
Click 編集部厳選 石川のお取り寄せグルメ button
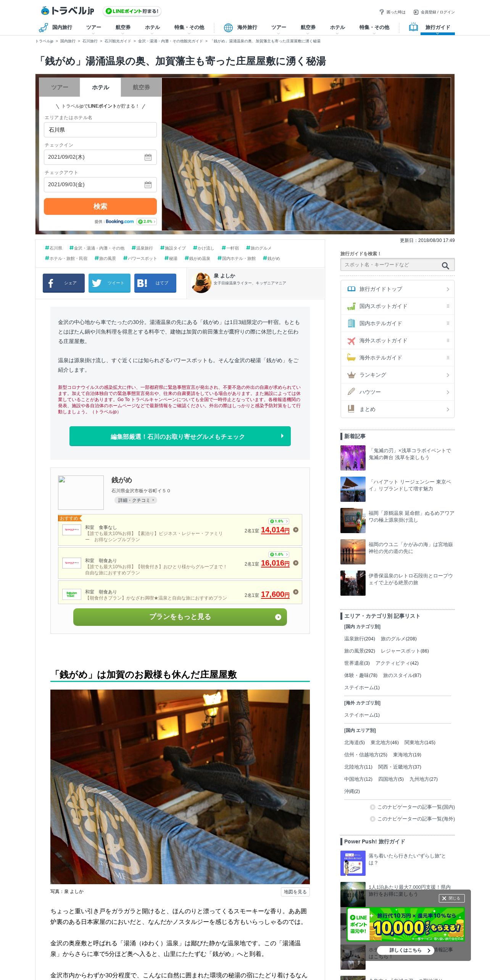coord(180,436)
